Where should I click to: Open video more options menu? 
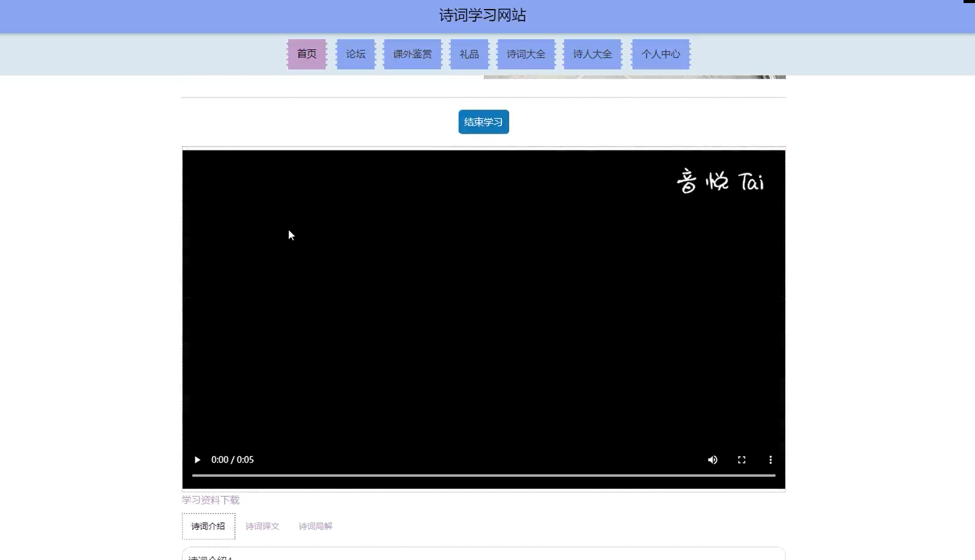(770, 459)
